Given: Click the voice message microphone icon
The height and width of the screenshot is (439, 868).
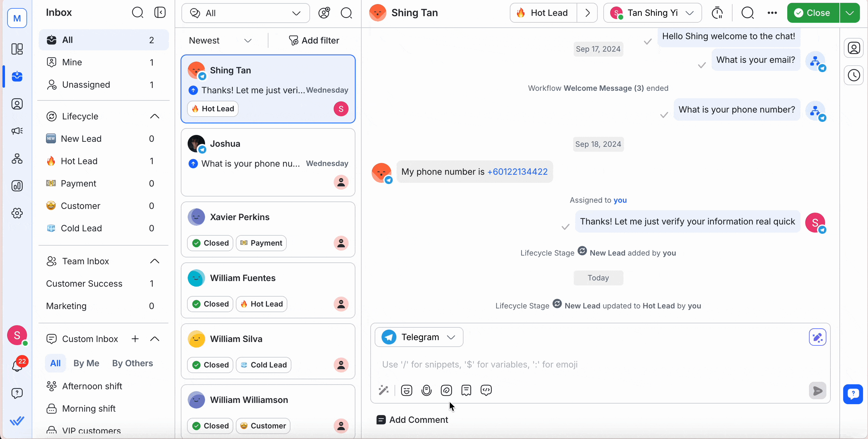Looking at the screenshot, I should click(x=426, y=390).
